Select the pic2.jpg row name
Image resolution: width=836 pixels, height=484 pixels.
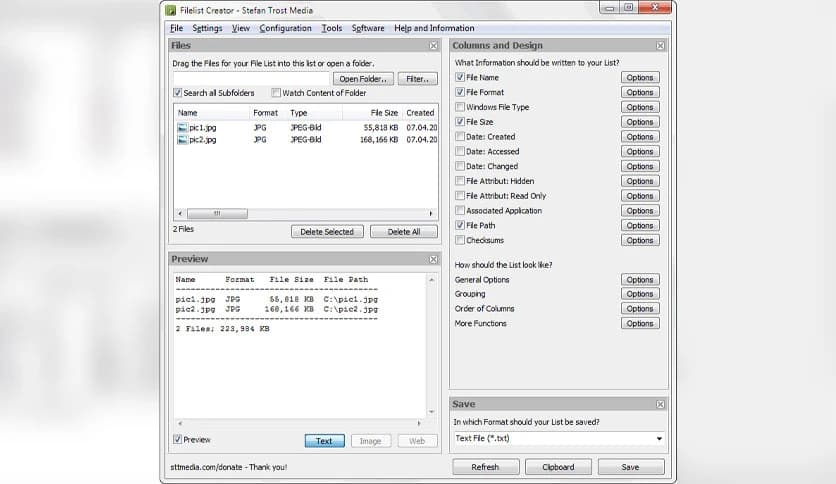(x=203, y=140)
